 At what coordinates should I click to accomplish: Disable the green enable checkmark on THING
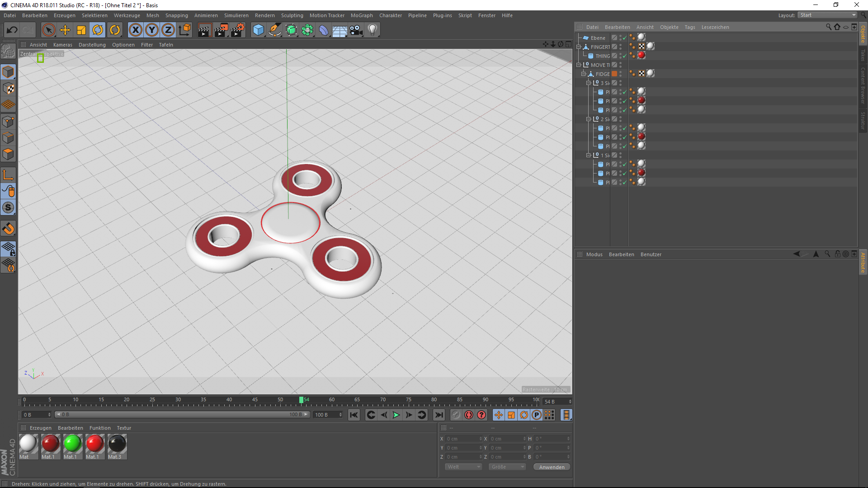pyautogui.click(x=624, y=56)
